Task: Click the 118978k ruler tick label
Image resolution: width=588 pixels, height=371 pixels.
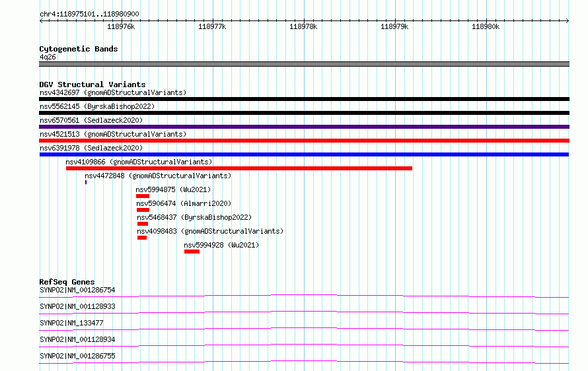Action: tap(303, 26)
